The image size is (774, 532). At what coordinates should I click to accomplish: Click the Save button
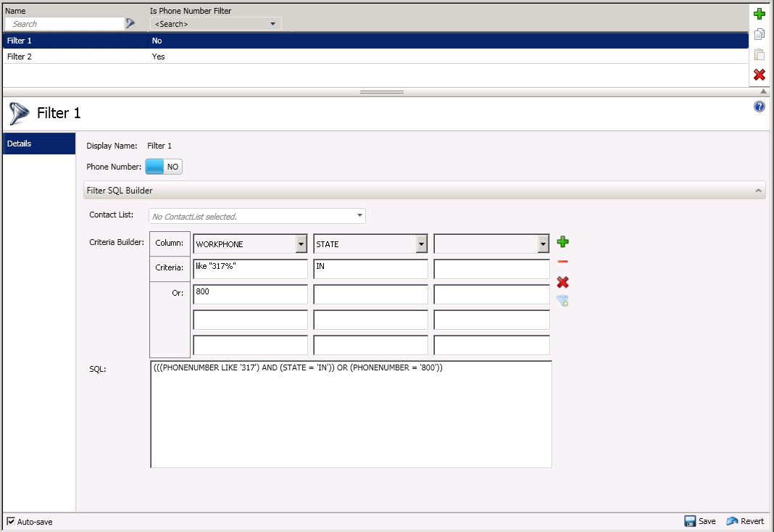700,521
